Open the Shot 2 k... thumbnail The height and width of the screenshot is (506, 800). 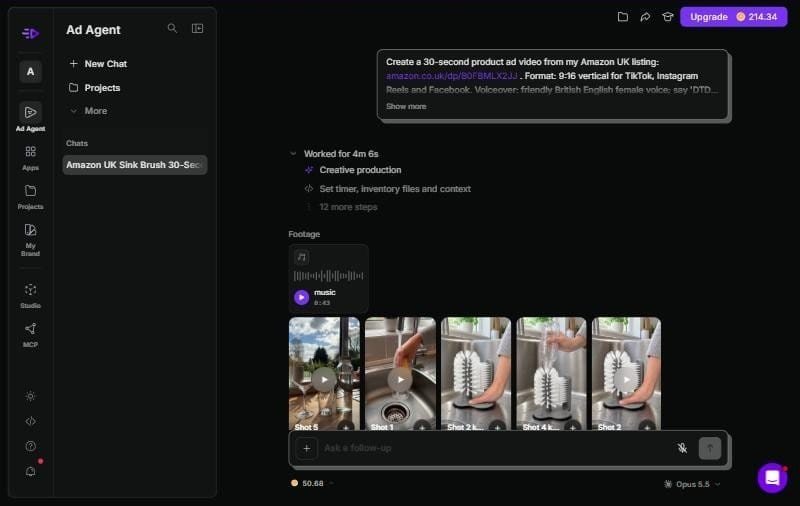click(476, 375)
